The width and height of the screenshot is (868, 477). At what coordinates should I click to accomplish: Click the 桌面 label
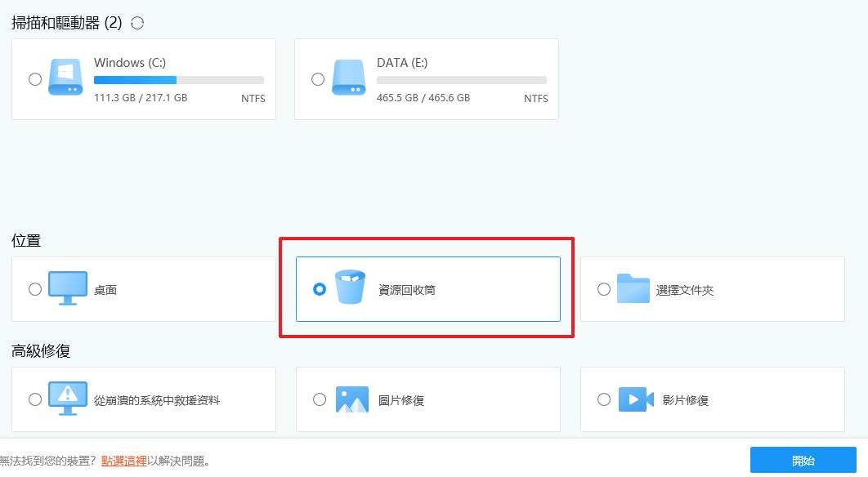click(x=105, y=290)
